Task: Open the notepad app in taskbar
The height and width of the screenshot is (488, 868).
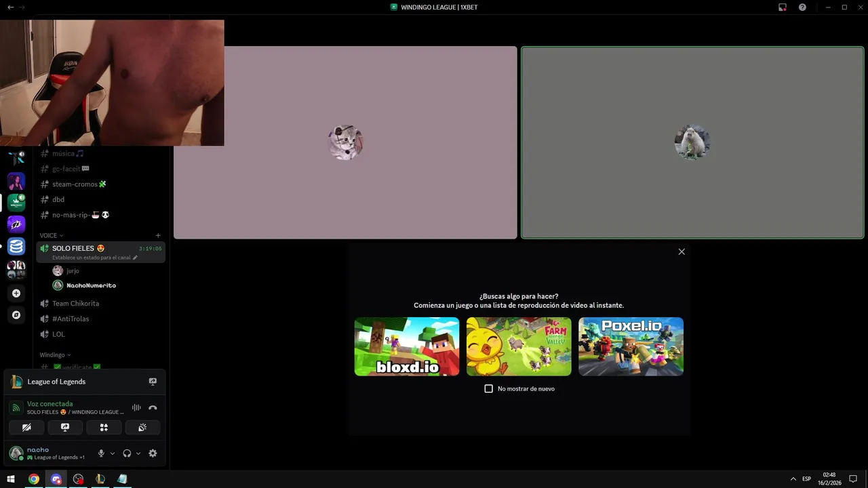Action: point(122,479)
